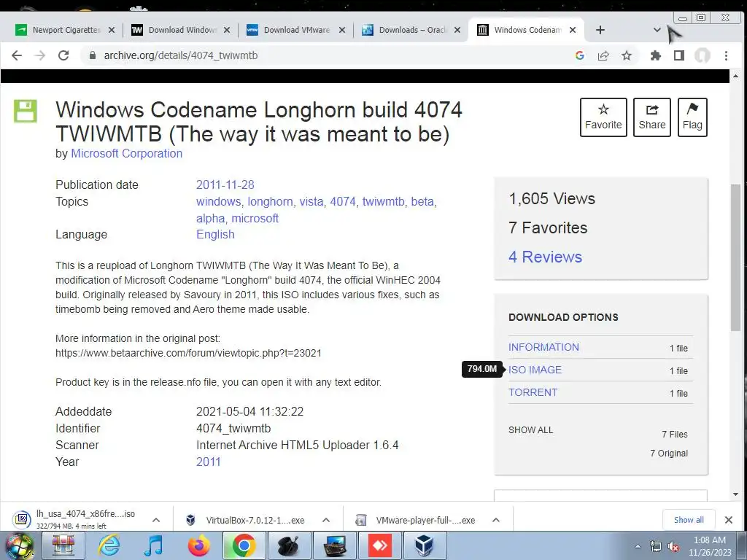Click the address bar URL field
The image size is (747, 560).
coord(329,55)
